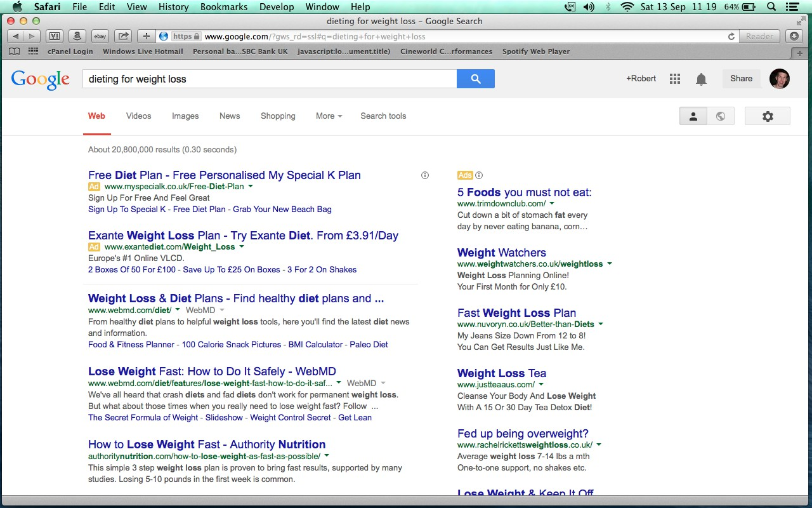
Task: Open Google search settings gear
Action: point(768,116)
